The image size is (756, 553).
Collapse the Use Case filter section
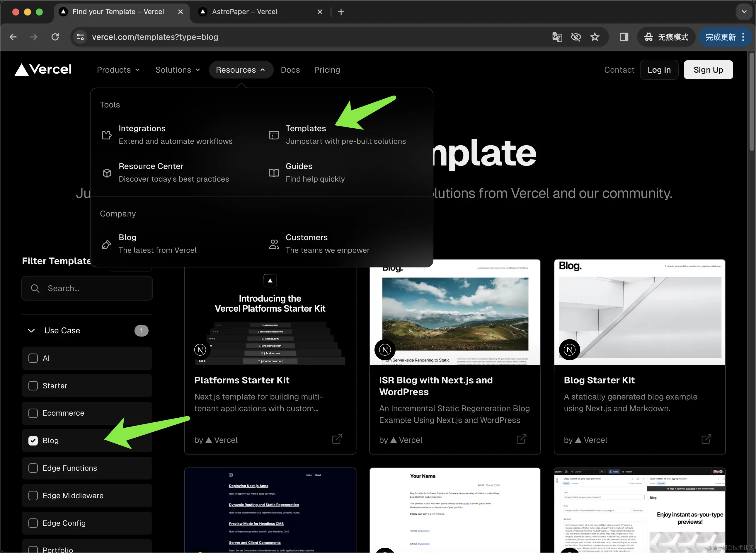(x=31, y=331)
